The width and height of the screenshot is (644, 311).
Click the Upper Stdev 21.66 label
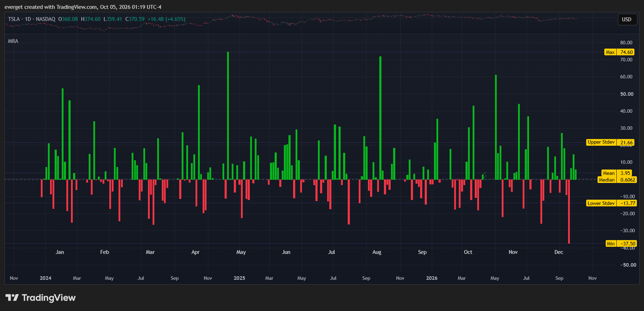pos(610,142)
